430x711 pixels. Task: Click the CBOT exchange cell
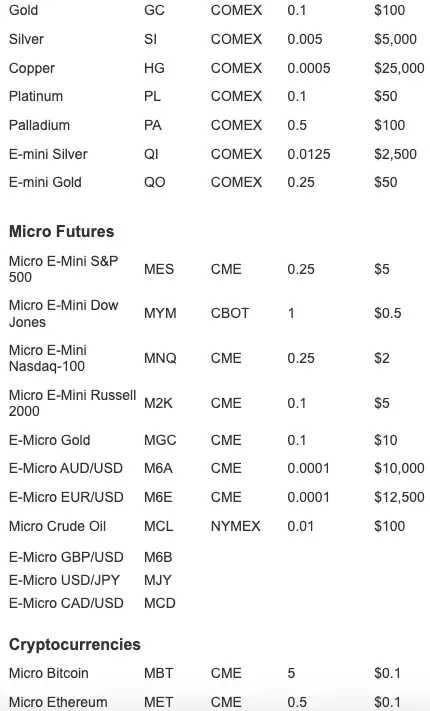pyautogui.click(x=230, y=313)
